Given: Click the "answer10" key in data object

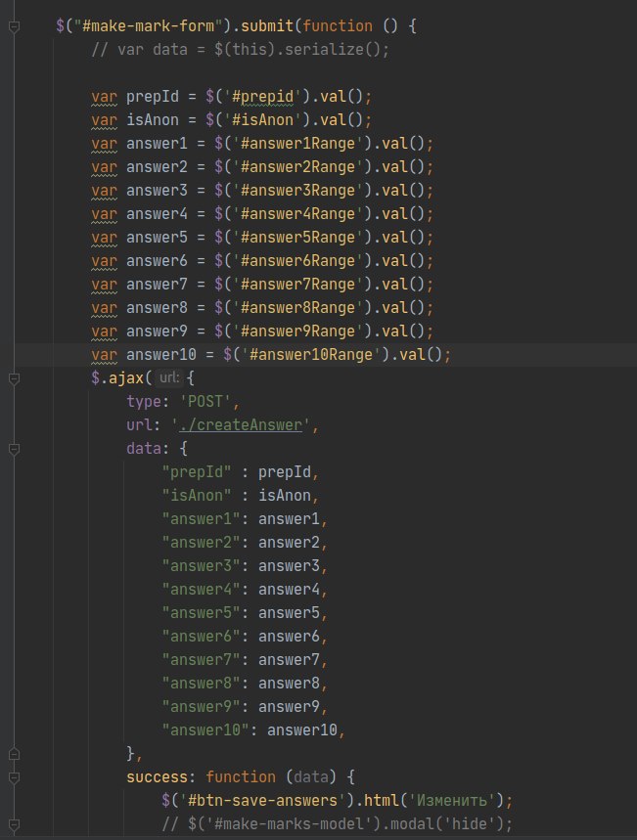Looking at the screenshot, I should point(205,730).
